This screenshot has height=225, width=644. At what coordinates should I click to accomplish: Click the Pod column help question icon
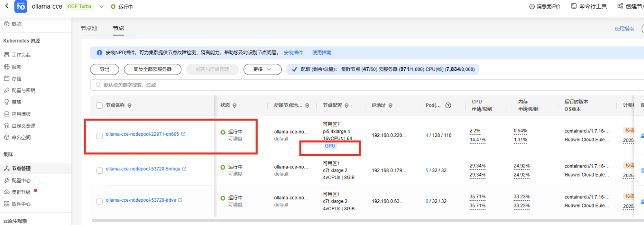coord(448,105)
